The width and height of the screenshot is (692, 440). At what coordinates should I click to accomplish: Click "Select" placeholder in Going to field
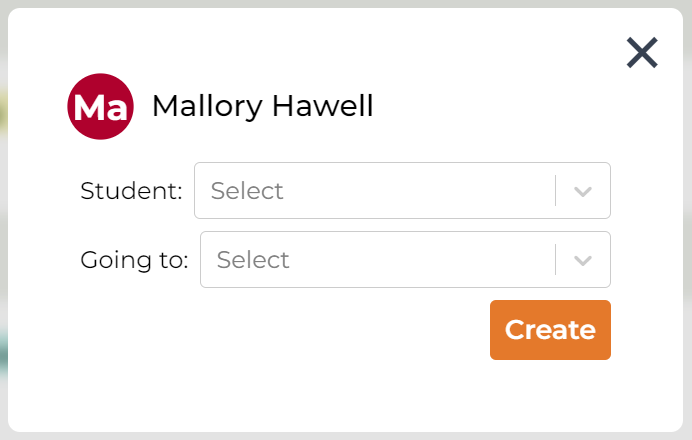(x=253, y=260)
